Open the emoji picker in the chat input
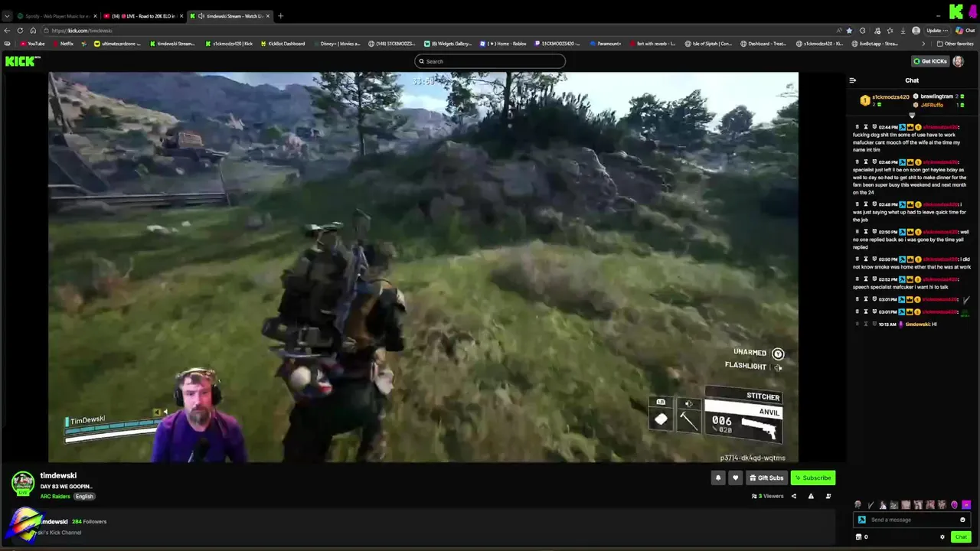The height and width of the screenshot is (551, 980). coord(962,520)
